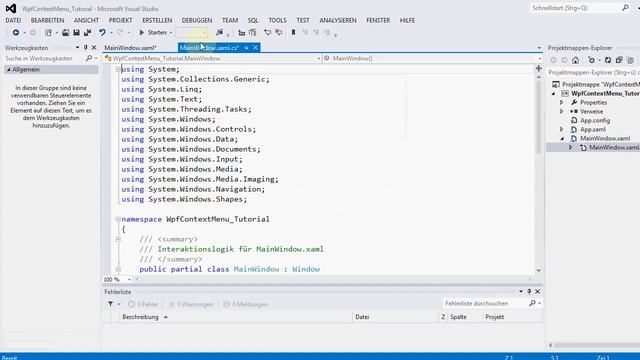Open the DATEI menu

(x=13, y=20)
